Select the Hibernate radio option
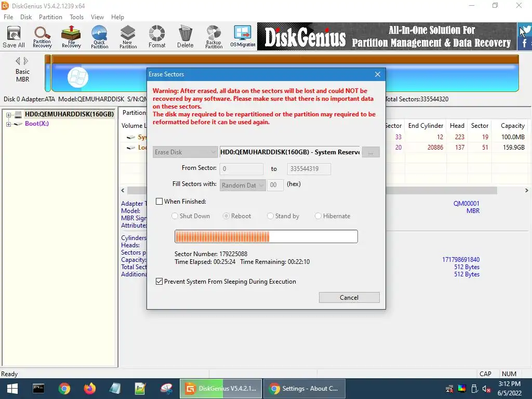532x399 pixels. [x=318, y=216]
